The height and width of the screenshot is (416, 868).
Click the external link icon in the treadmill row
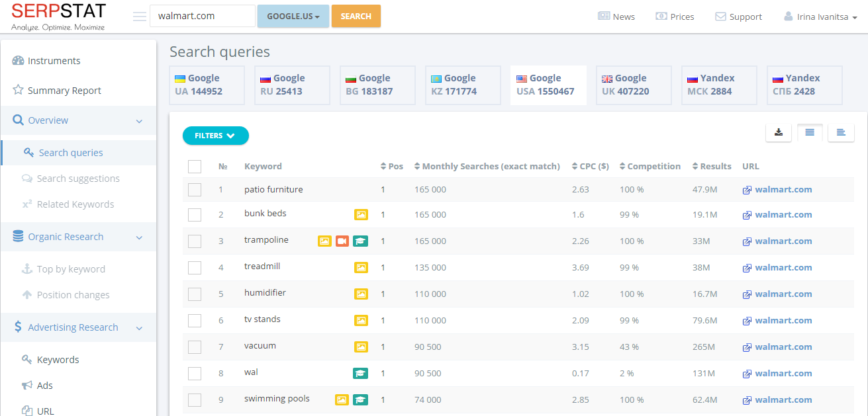(747, 268)
